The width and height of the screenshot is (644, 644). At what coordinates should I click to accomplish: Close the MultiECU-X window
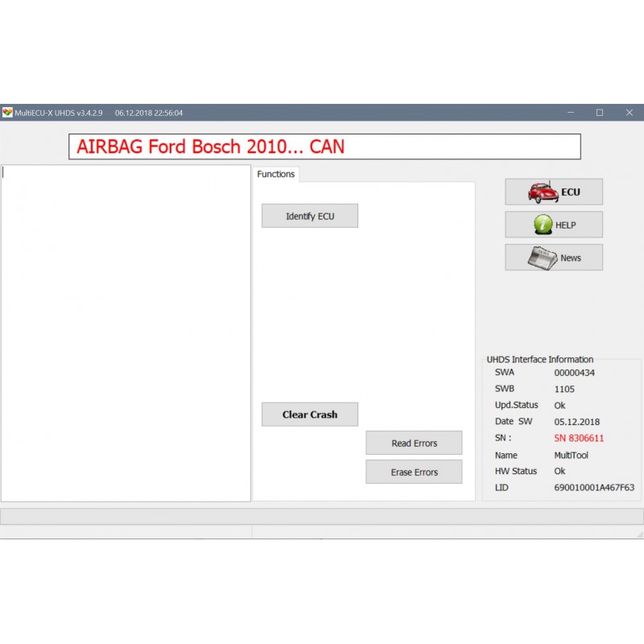point(630,113)
